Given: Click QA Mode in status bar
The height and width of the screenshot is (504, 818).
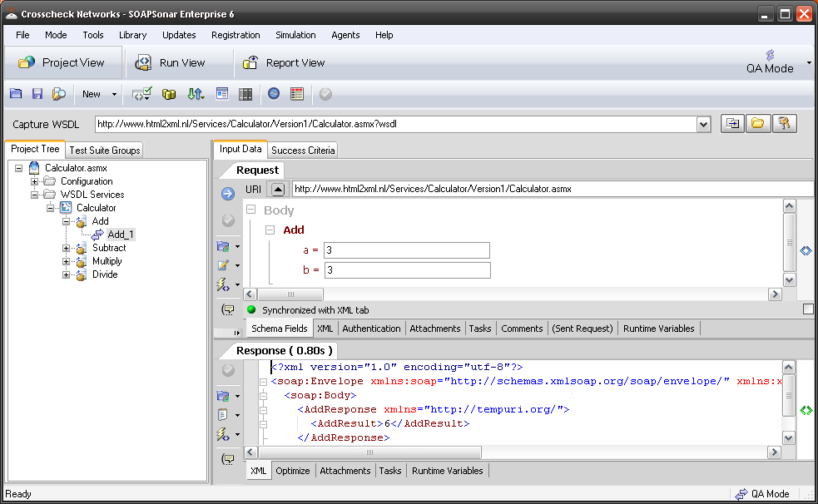Looking at the screenshot, I should click(x=762, y=493).
